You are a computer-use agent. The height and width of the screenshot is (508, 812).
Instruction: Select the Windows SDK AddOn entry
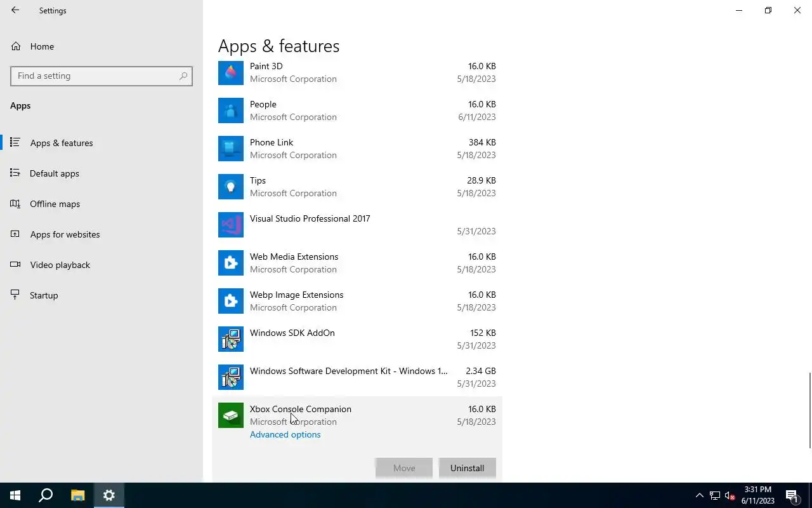(357, 339)
